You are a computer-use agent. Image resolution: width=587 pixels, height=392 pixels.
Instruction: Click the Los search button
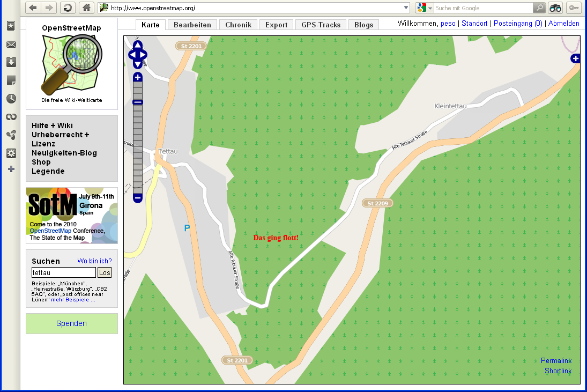(105, 272)
